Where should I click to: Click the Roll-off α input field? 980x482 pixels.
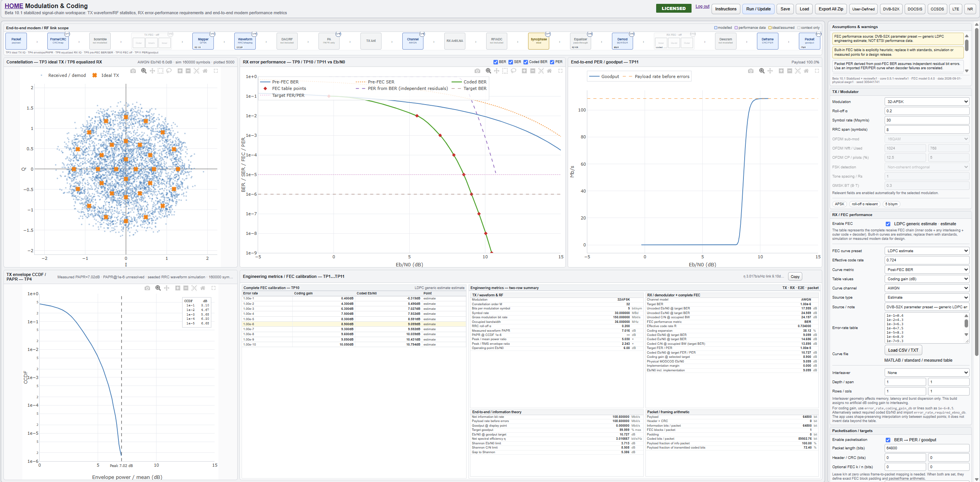[927, 111]
